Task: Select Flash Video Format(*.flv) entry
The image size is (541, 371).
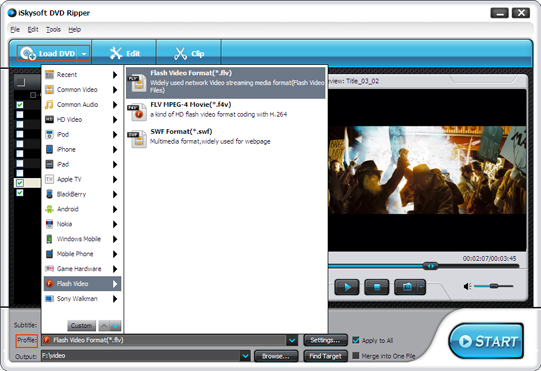Action: point(226,83)
